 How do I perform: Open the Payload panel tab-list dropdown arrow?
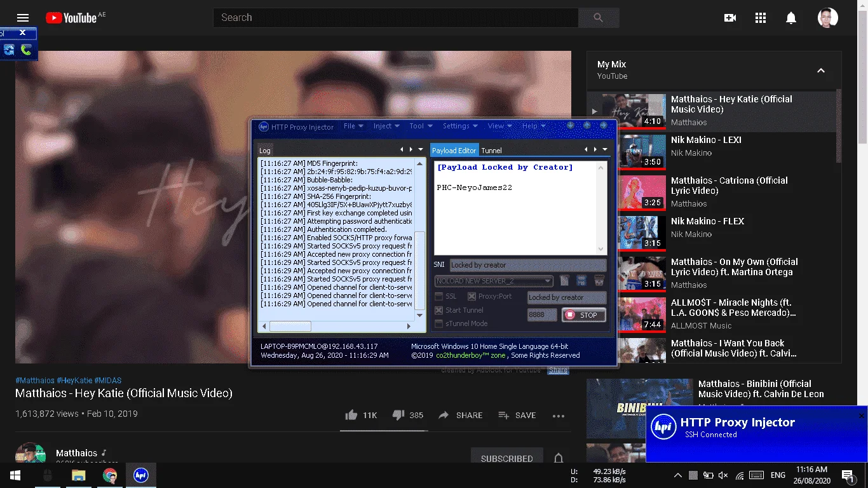click(x=605, y=150)
